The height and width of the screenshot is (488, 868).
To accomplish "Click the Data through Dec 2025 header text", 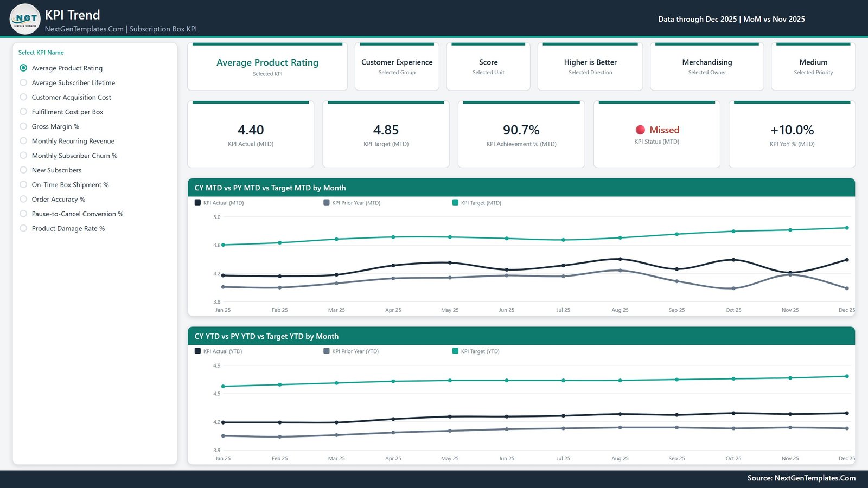I will 731,19.
